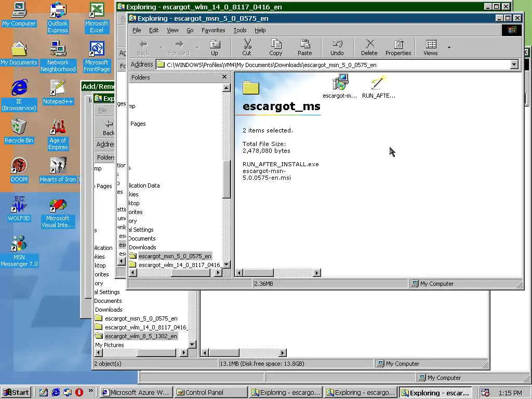Viewport: 532px width, 399px height.
Task: Click the Address path field
Action: (x=334, y=65)
